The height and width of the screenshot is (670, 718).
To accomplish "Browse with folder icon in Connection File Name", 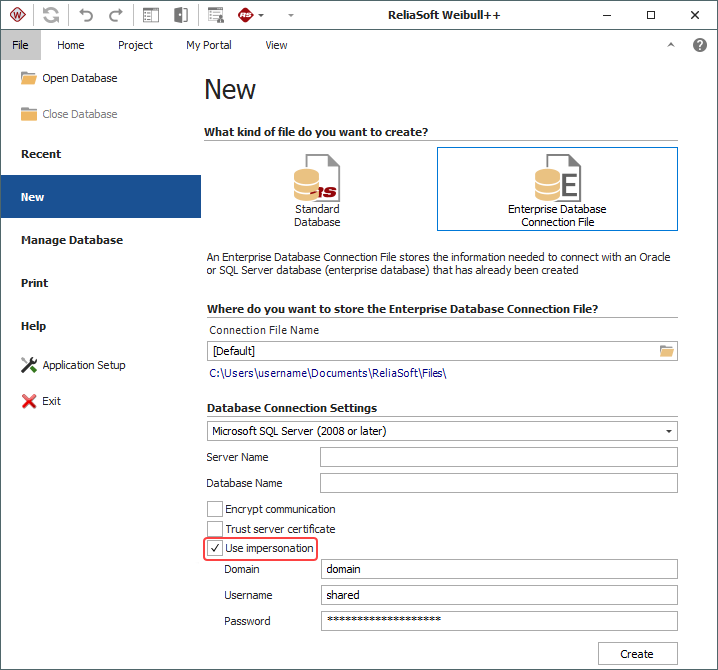I will tap(667, 351).
